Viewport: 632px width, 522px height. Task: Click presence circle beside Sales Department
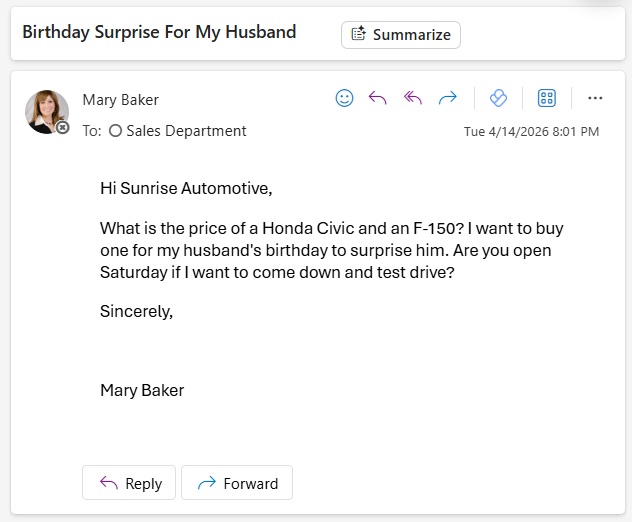[x=115, y=130]
